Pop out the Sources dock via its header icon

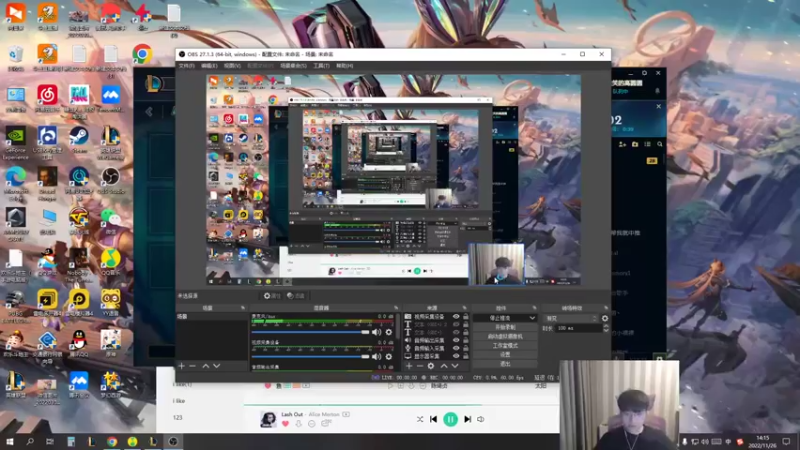[x=464, y=308]
